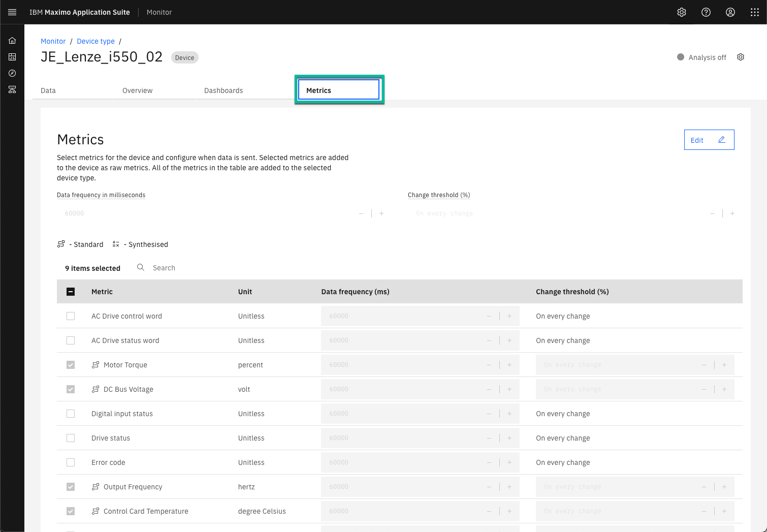Follow the Monitor breadcrumb link
The height and width of the screenshot is (532, 767).
(x=53, y=41)
